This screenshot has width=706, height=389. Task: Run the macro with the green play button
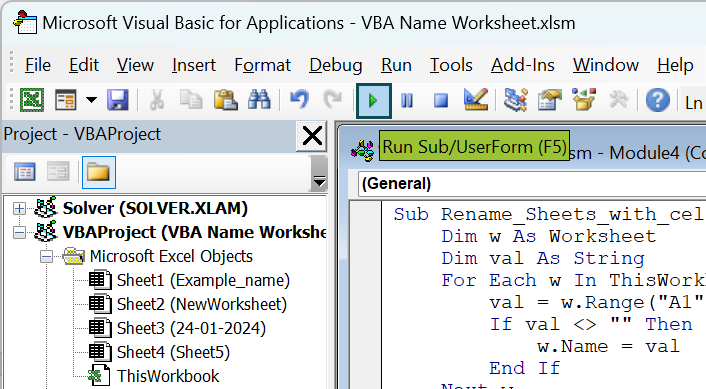(373, 101)
